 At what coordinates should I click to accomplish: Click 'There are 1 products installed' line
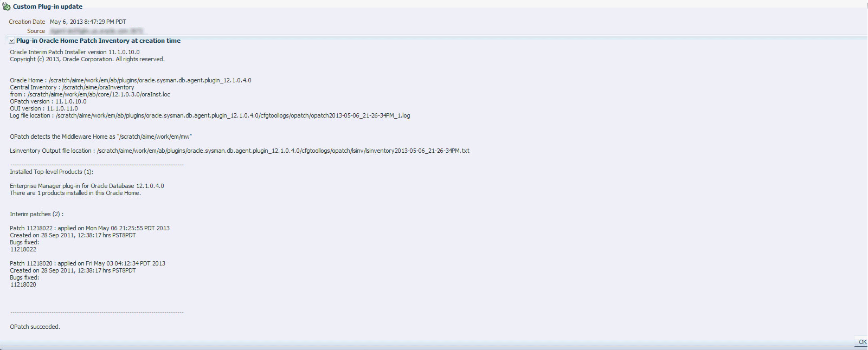[75, 193]
